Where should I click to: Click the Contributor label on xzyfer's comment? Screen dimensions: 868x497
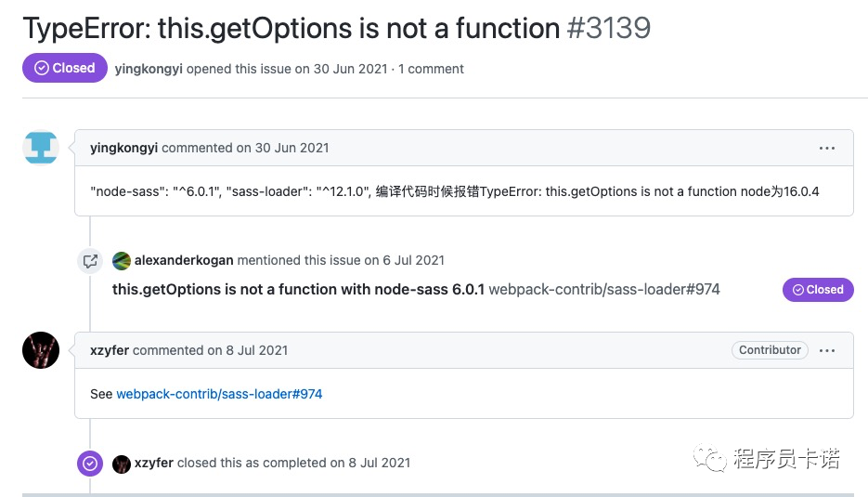click(x=770, y=350)
